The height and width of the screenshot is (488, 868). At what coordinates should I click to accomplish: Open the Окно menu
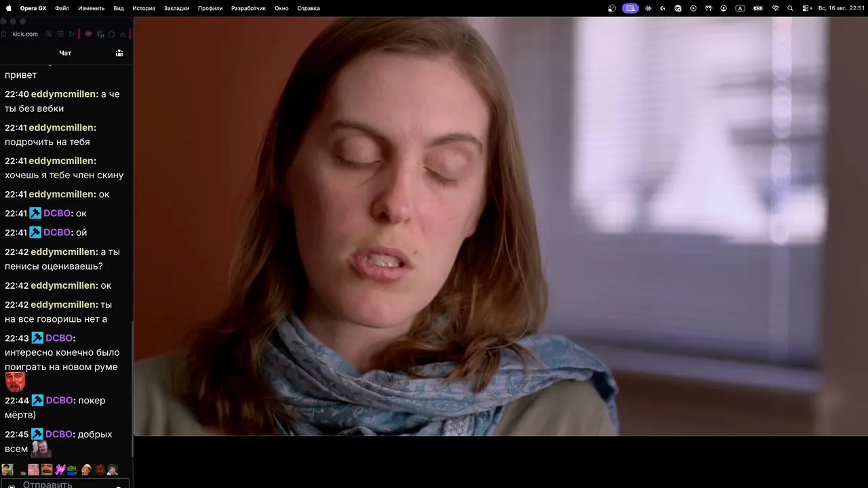(281, 8)
